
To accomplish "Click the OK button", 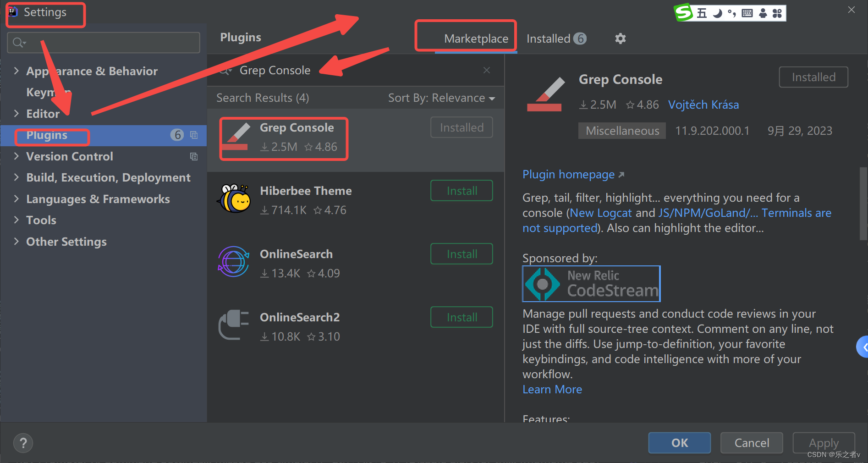I will click(679, 443).
